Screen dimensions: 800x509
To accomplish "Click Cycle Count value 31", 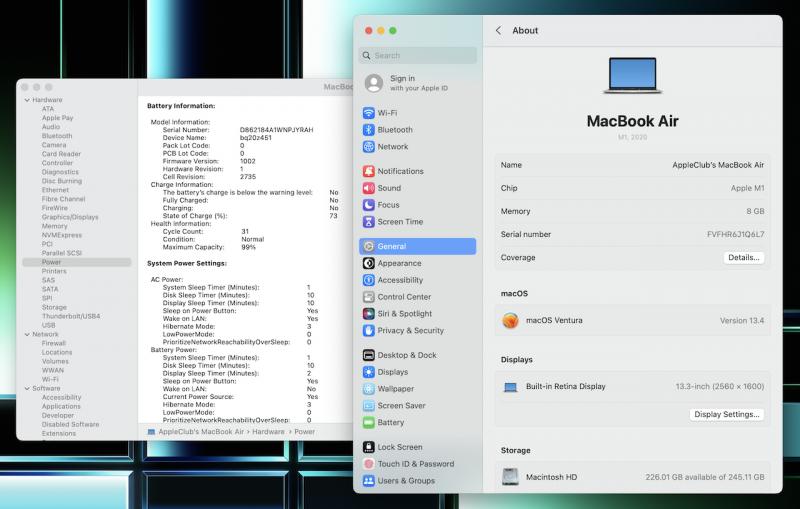I will coord(245,231).
